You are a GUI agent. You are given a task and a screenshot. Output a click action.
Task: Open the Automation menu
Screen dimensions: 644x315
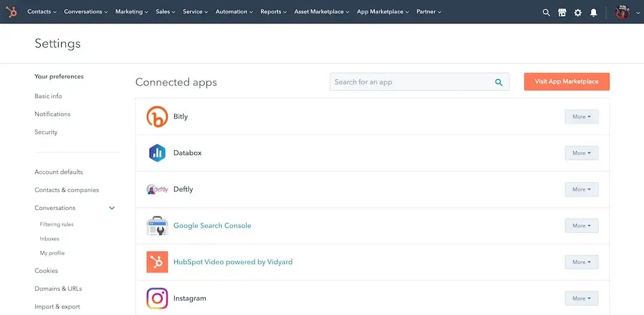click(234, 12)
